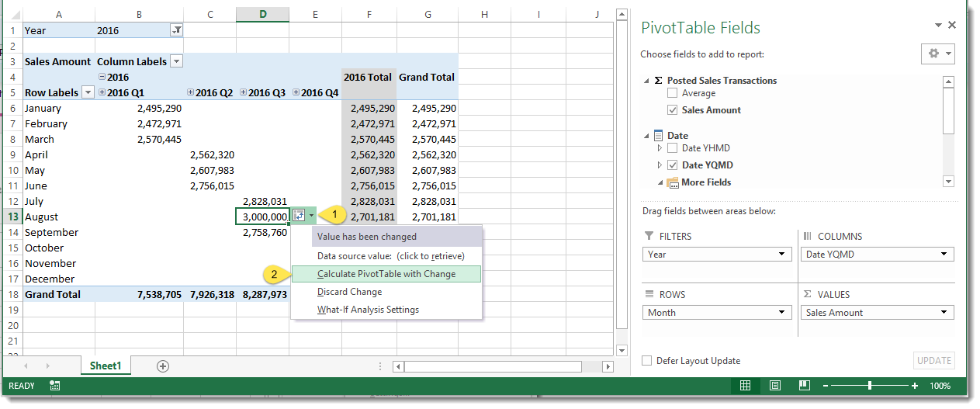Switch to Normal view in status bar
This screenshot has height=409, width=980.
745,385
